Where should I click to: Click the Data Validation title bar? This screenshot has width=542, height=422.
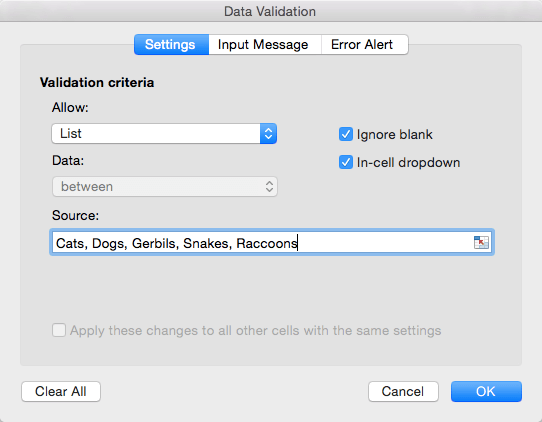click(x=271, y=11)
